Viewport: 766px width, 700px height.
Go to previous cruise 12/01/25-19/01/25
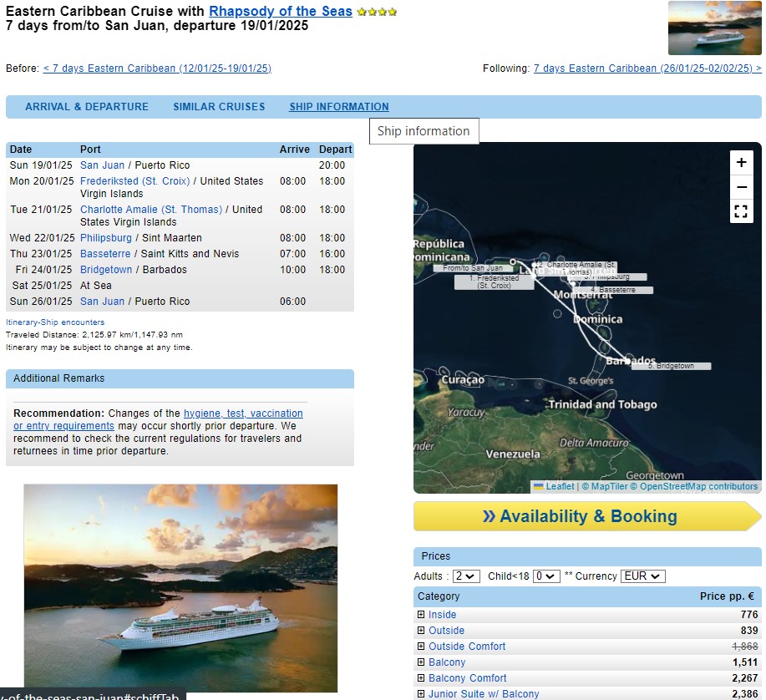(157, 68)
